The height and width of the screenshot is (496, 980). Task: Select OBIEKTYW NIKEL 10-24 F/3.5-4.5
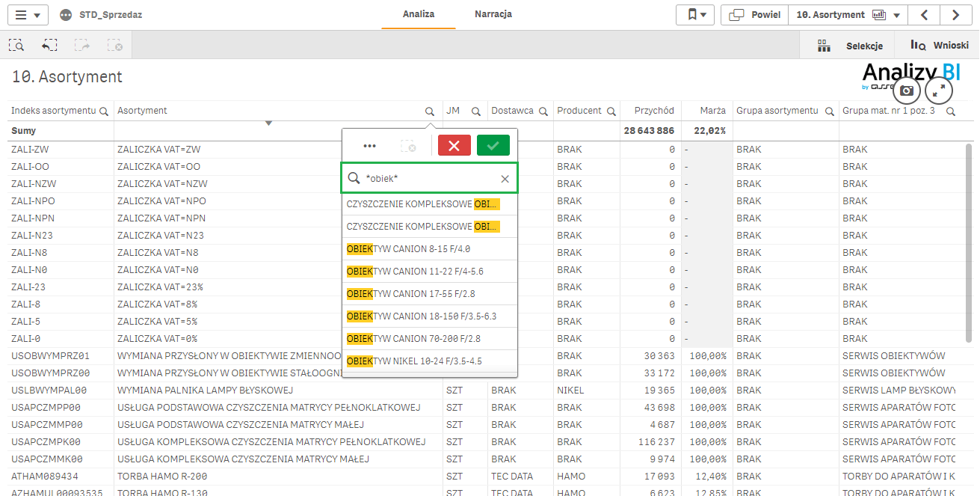[x=430, y=361]
